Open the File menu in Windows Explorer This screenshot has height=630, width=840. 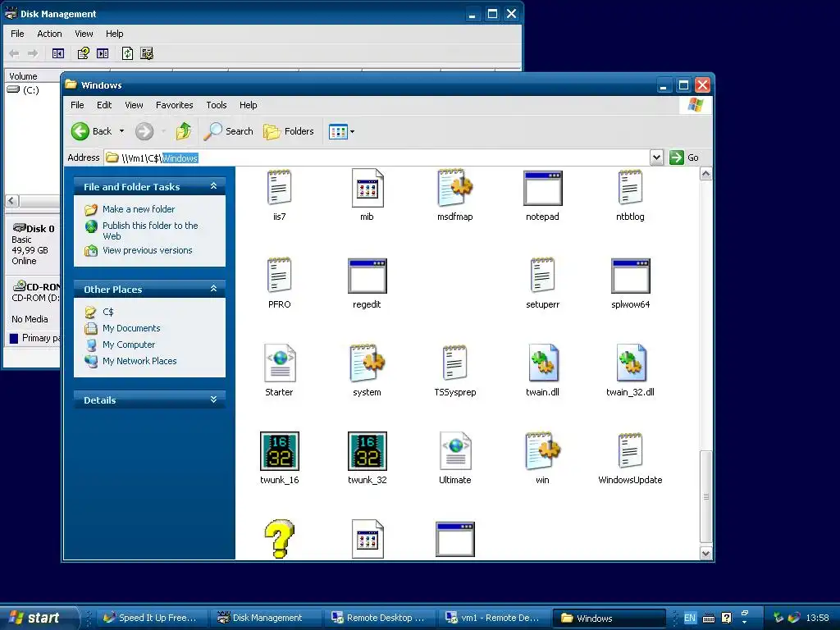pos(77,105)
